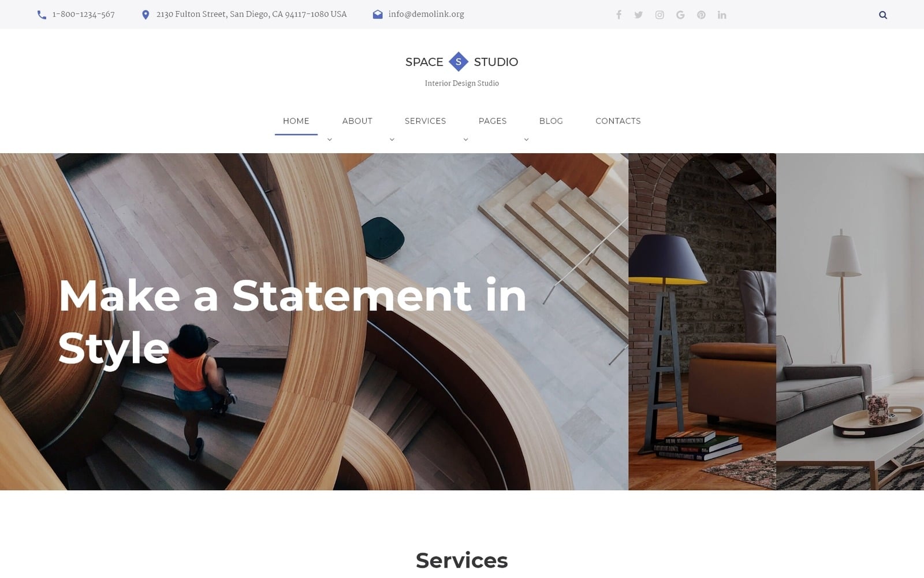Click the info@demolink.org email link
Viewport: 924px width, 578px height.
(x=427, y=14)
